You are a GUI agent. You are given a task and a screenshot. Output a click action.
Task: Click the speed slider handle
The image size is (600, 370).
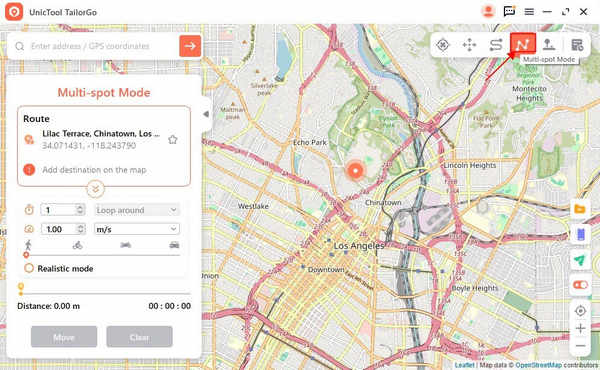(x=26, y=255)
